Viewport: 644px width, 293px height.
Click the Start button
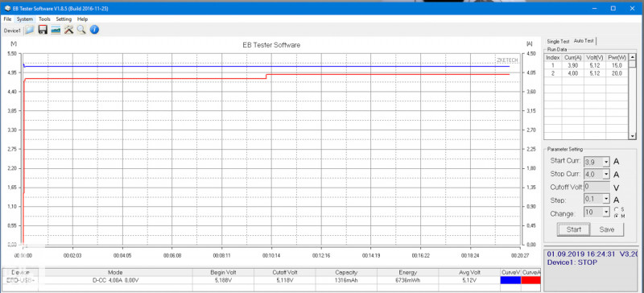(573, 229)
